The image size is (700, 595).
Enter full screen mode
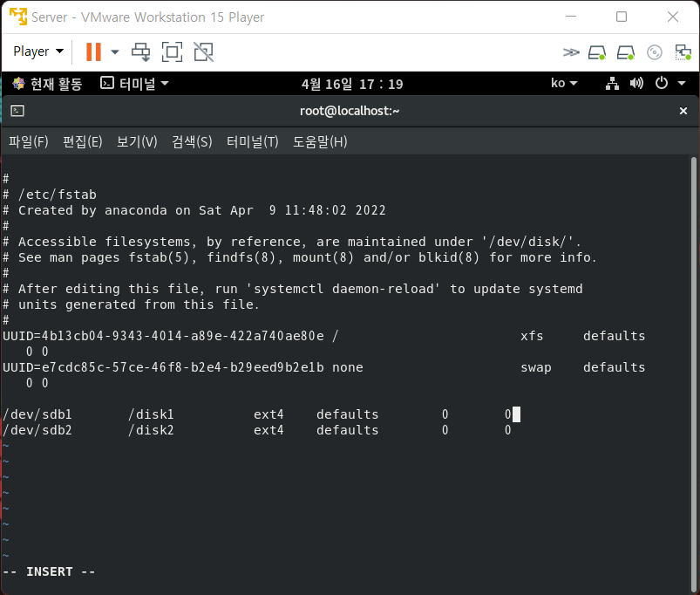(x=172, y=51)
